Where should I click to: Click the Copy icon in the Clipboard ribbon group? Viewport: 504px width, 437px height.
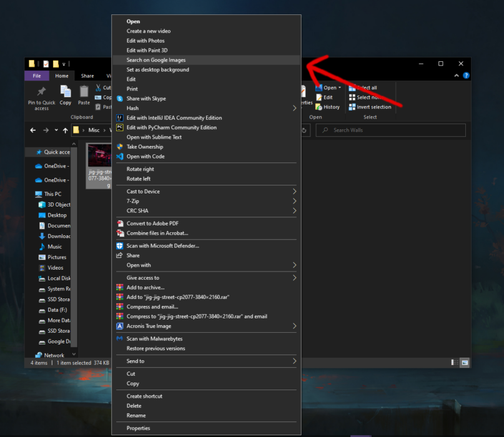coord(66,92)
